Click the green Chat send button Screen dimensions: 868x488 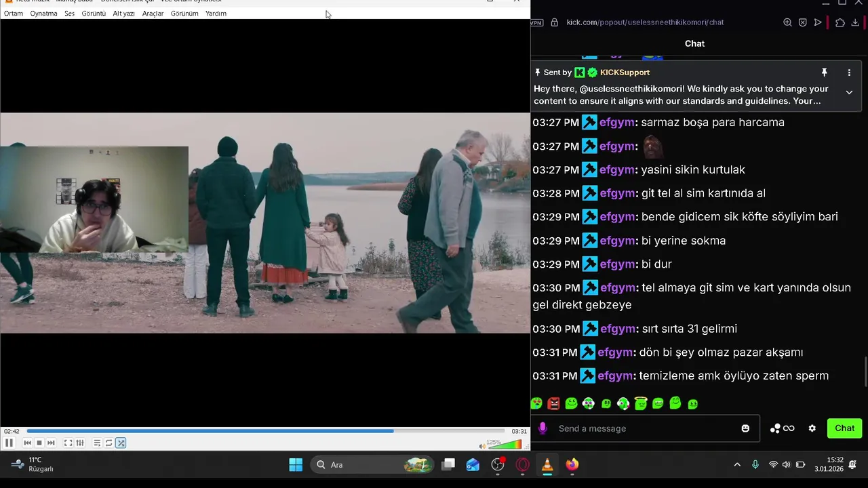pyautogui.click(x=844, y=428)
